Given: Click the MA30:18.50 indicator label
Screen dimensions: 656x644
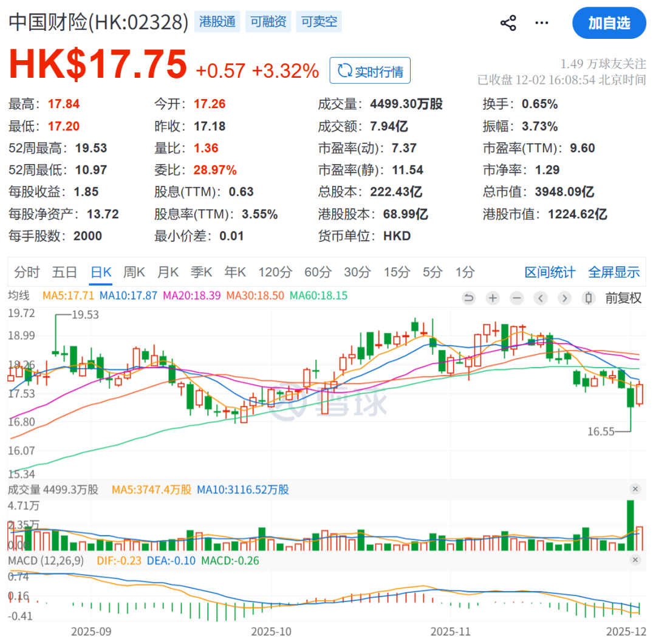Looking at the screenshot, I should 255,295.
